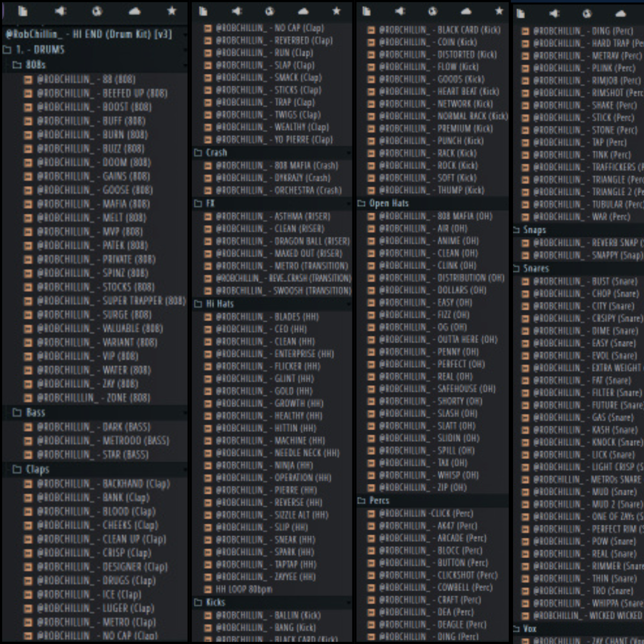The height and width of the screenshot is (644, 644).
Task: Select the NORMAL RACK (Kick) sample
Action: (443, 116)
